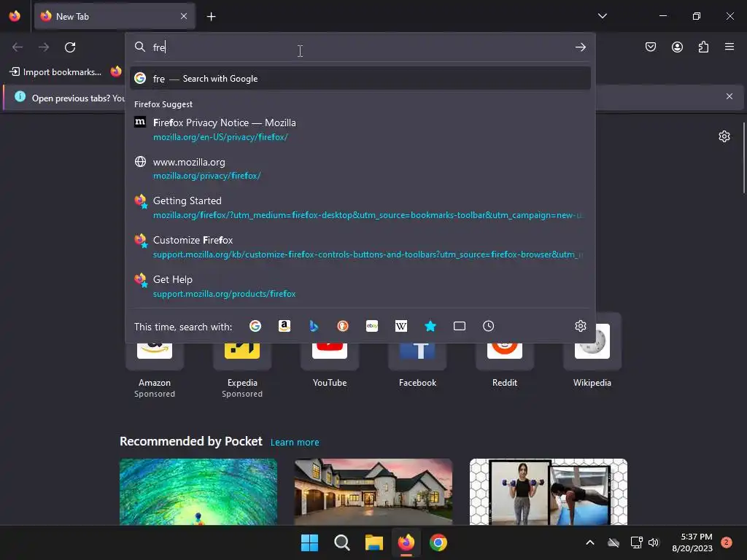Open clock and date in taskbar
This screenshot has width=747, height=560.
[x=692, y=542]
